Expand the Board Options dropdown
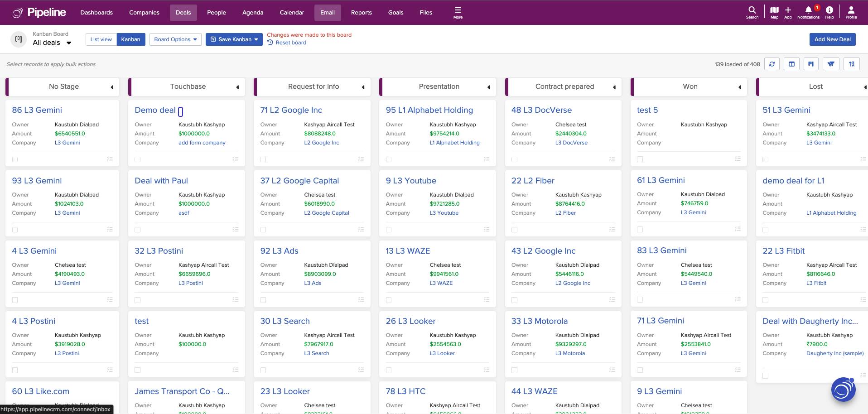The image size is (868, 414). [175, 39]
